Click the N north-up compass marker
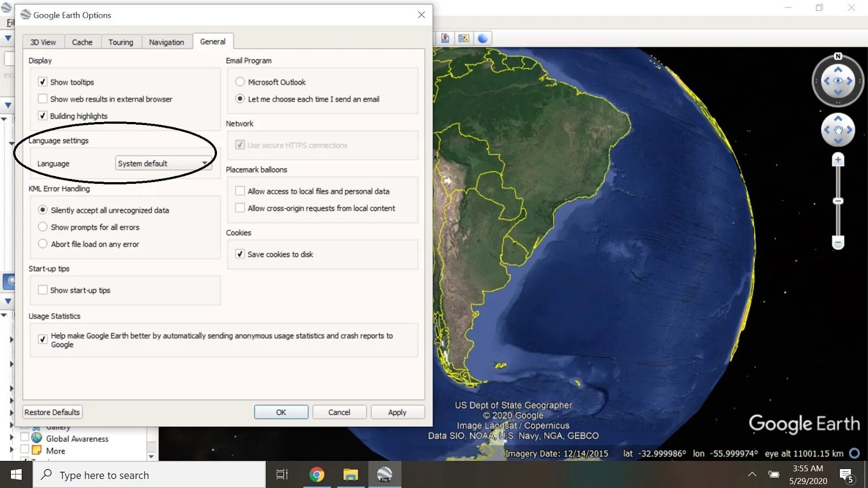The width and height of the screenshot is (868, 488). tap(838, 56)
